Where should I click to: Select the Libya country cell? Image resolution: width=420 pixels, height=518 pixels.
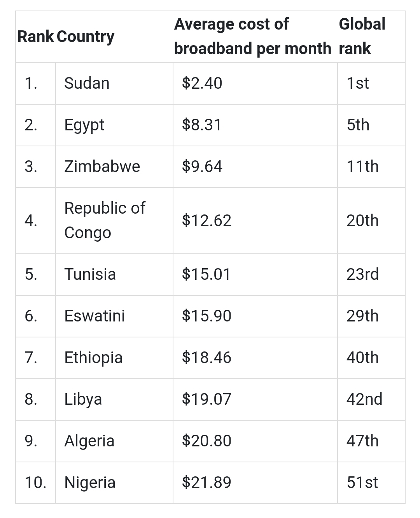click(114, 399)
